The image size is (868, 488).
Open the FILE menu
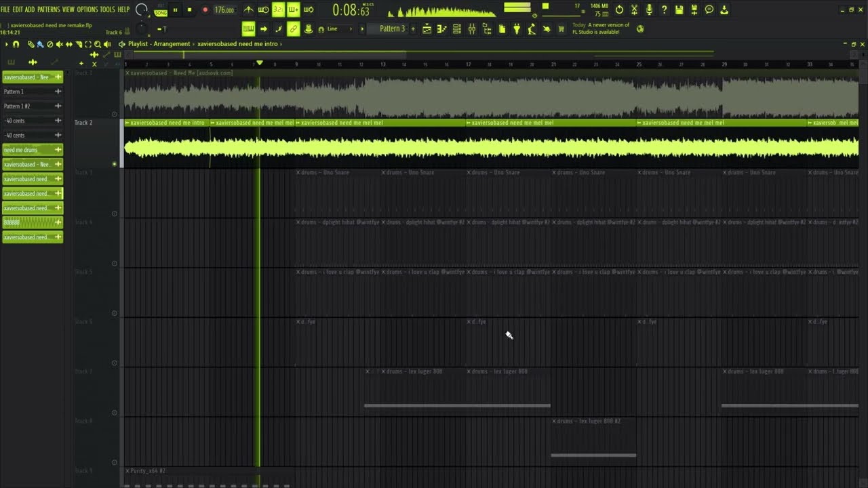point(5,9)
